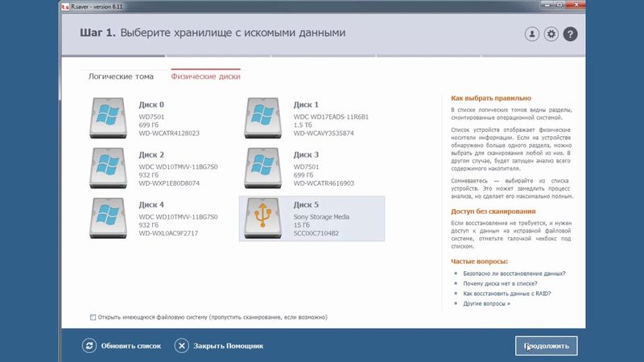
Task: Click model WDC WD17EADS-11R6B1
Action: coord(331,117)
